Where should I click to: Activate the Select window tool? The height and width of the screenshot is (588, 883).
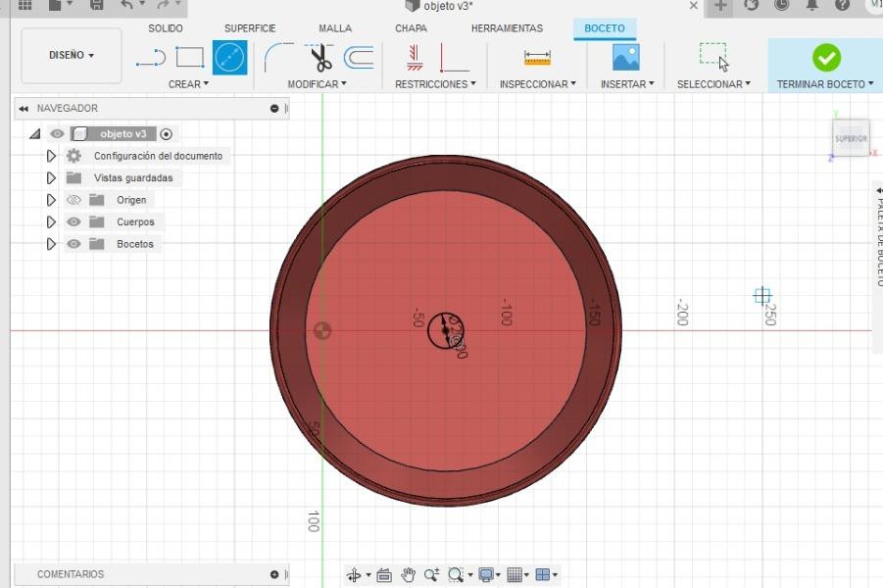point(713,57)
